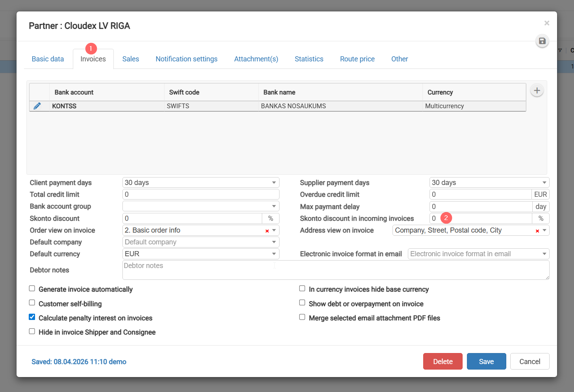This screenshot has height=392, width=574.
Task: Select the BANKAS NOSAUKUMS cell
Action: click(341, 106)
